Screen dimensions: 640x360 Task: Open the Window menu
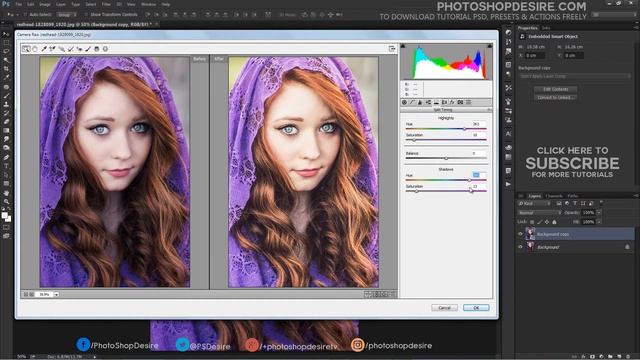(x=149, y=4)
